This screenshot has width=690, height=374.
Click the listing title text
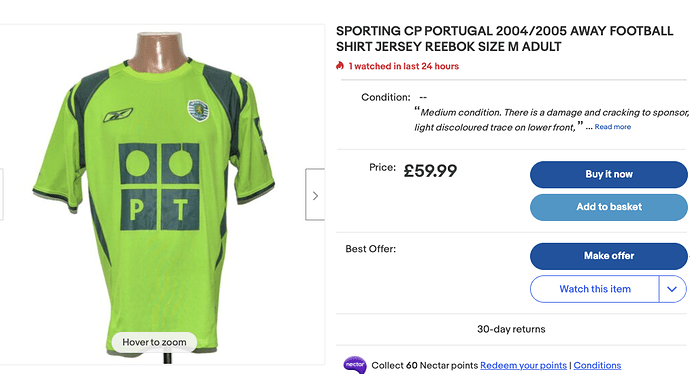[504, 39]
